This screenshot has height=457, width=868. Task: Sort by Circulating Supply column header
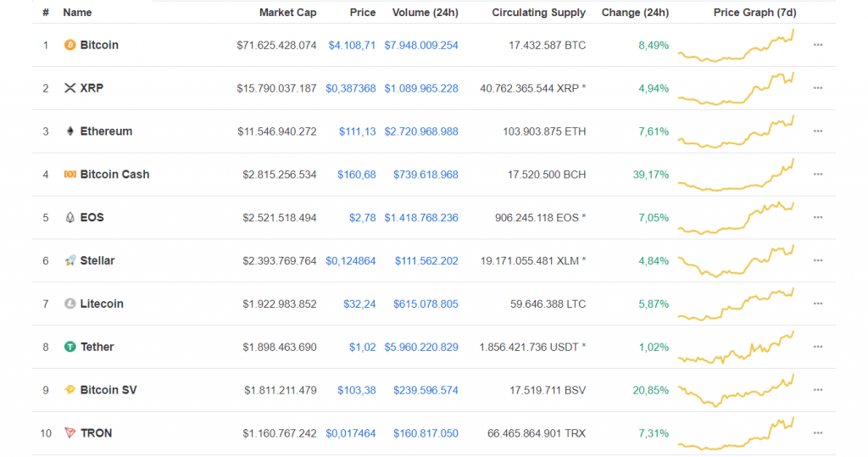pyautogui.click(x=538, y=13)
